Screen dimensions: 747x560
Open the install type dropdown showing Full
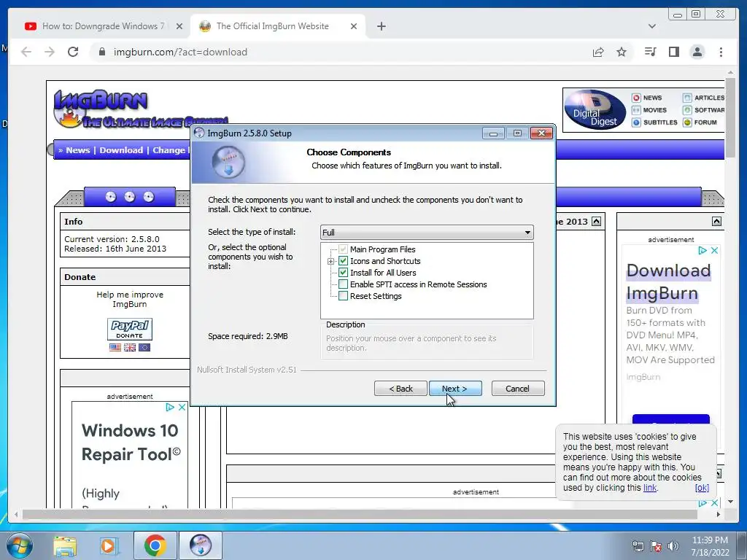point(427,233)
